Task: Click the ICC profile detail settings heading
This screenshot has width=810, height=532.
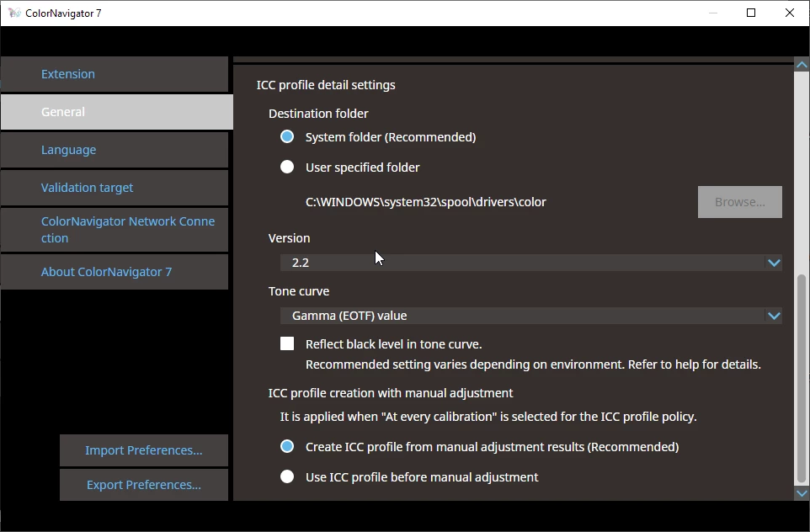Action: (x=326, y=85)
